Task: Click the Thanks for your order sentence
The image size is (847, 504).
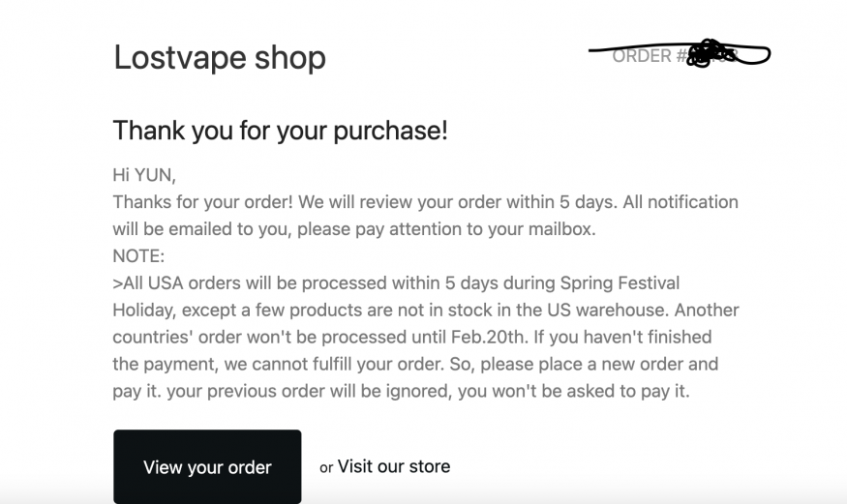Action: (202, 202)
